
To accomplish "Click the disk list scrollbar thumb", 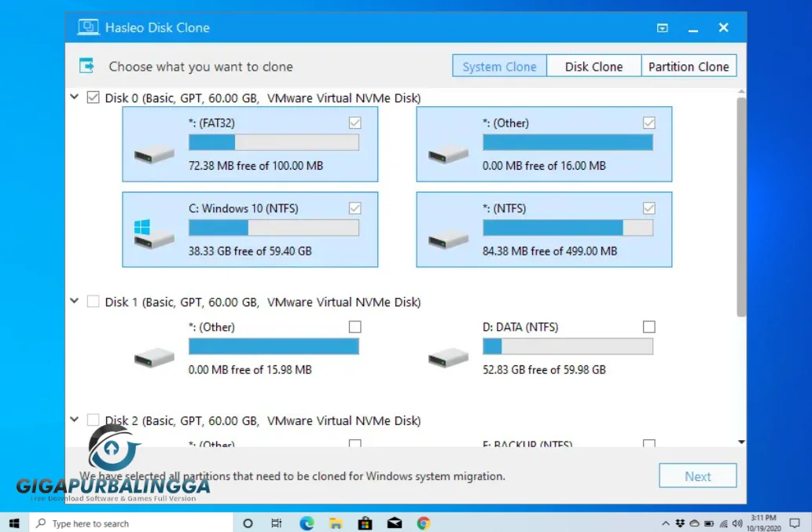I will [x=741, y=207].
